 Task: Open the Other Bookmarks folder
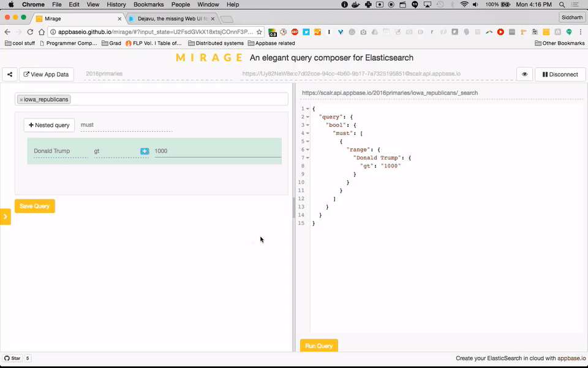coord(560,43)
